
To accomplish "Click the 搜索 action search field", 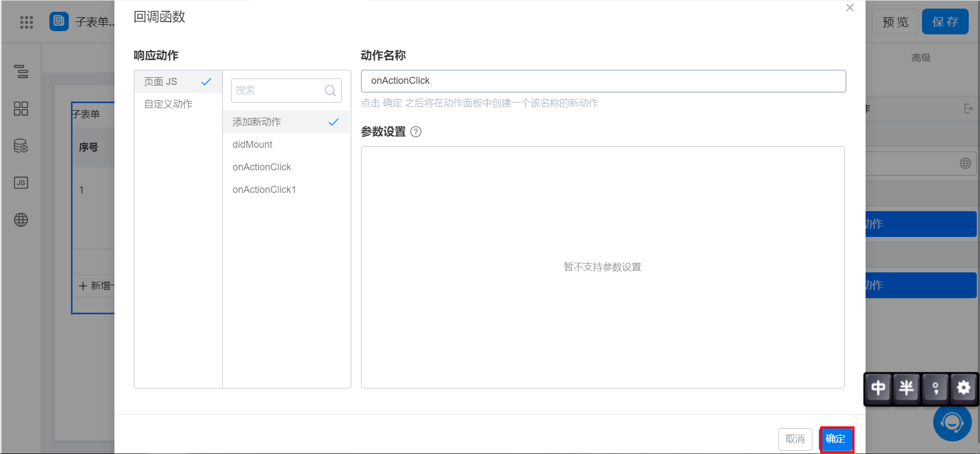I will (x=286, y=90).
